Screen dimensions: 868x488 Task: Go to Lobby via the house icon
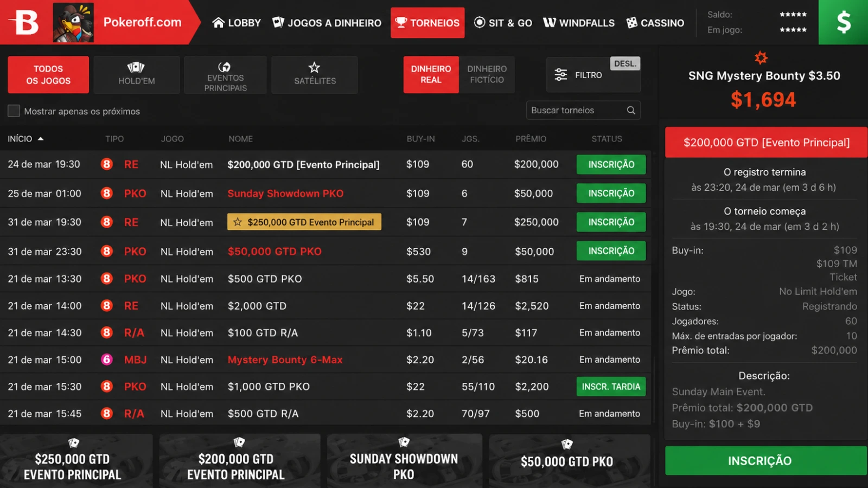pos(218,23)
